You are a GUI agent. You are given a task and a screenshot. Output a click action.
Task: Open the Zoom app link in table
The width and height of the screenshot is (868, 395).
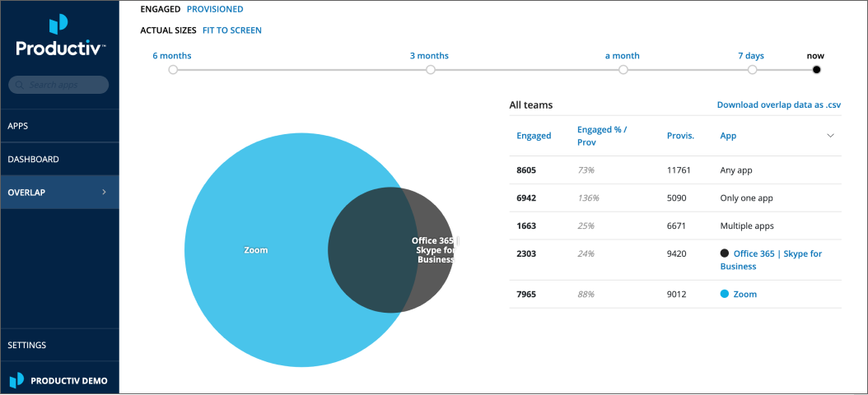pyautogui.click(x=744, y=295)
